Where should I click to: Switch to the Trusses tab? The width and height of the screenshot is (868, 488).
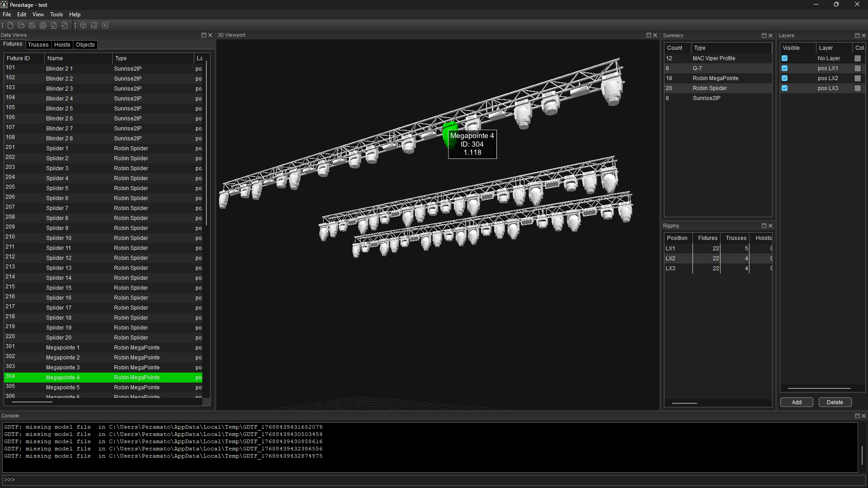(38, 44)
